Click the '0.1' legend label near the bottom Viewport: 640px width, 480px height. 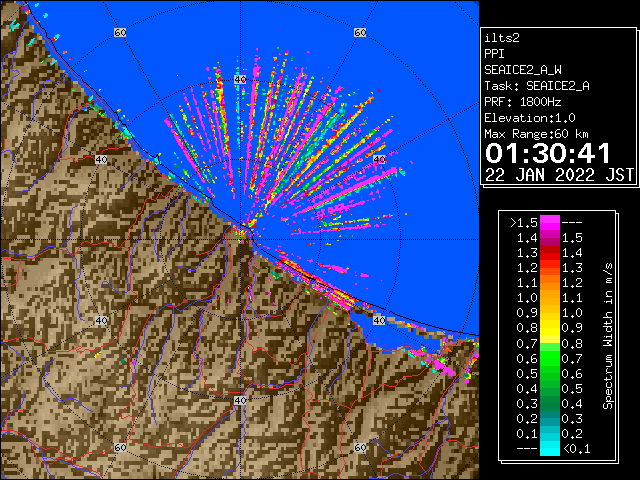[x=527, y=433]
